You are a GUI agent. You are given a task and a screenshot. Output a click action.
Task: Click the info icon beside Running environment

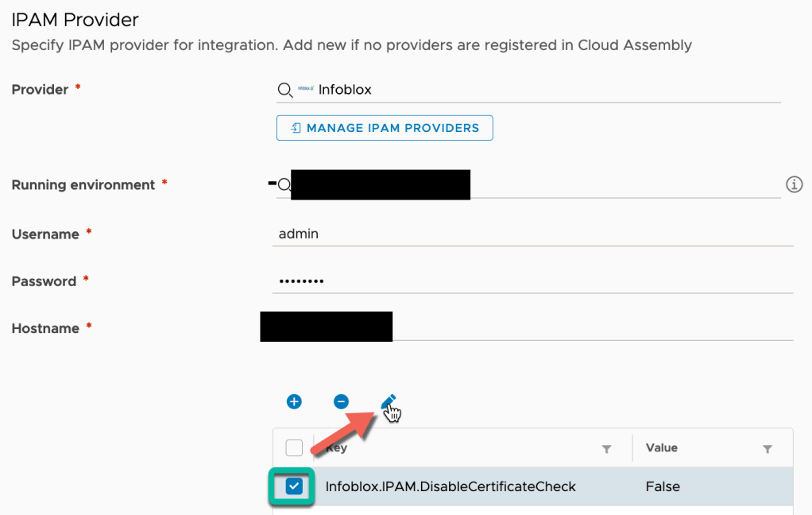[794, 184]
